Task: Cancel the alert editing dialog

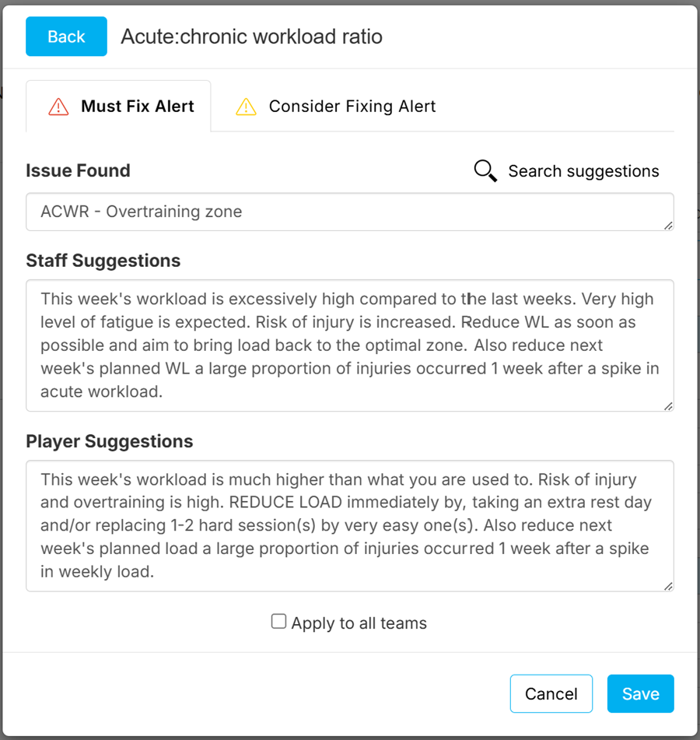Action: click(551, 694)
